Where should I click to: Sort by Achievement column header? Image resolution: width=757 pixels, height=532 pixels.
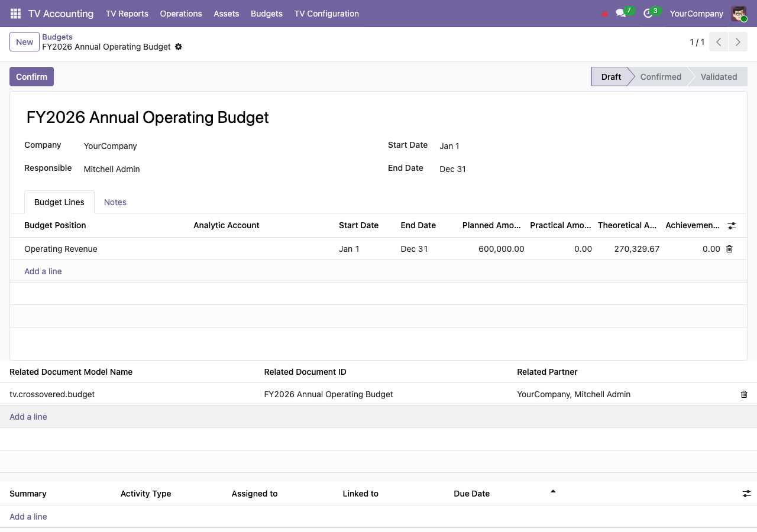(x=693, y=225)
